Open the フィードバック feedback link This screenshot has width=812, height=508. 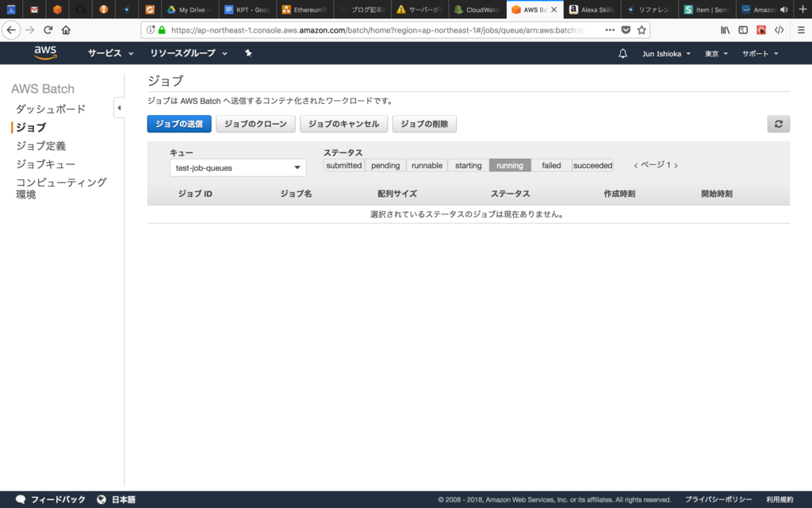(x=50, y=500)
